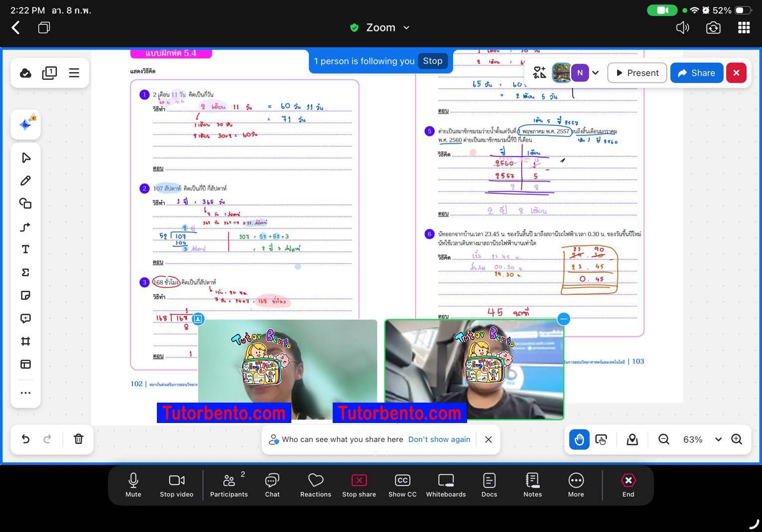Screen dimensions: 762x532
Task: Add a comment with the comment tool
Action: tap(25, 318)
